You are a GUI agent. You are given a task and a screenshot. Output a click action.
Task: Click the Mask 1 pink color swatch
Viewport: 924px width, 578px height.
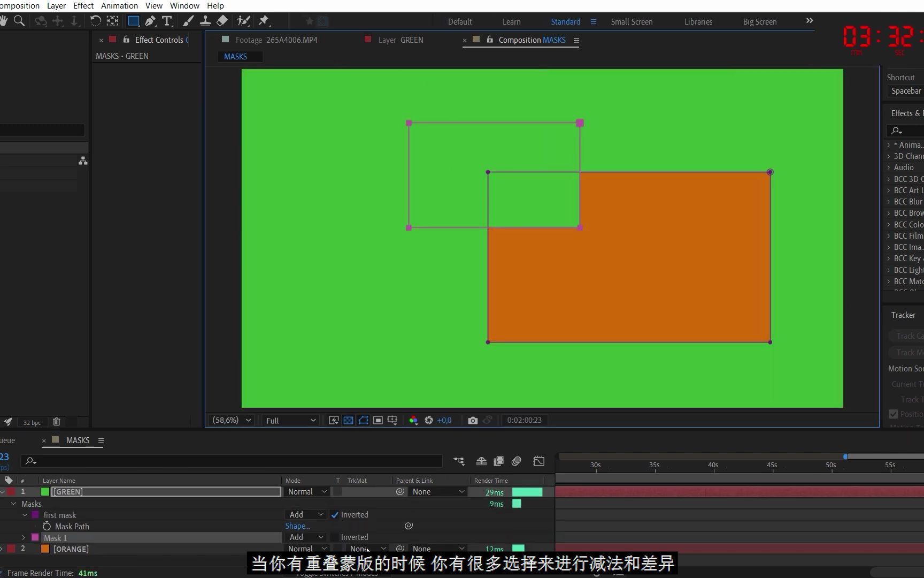click(35, 537)
